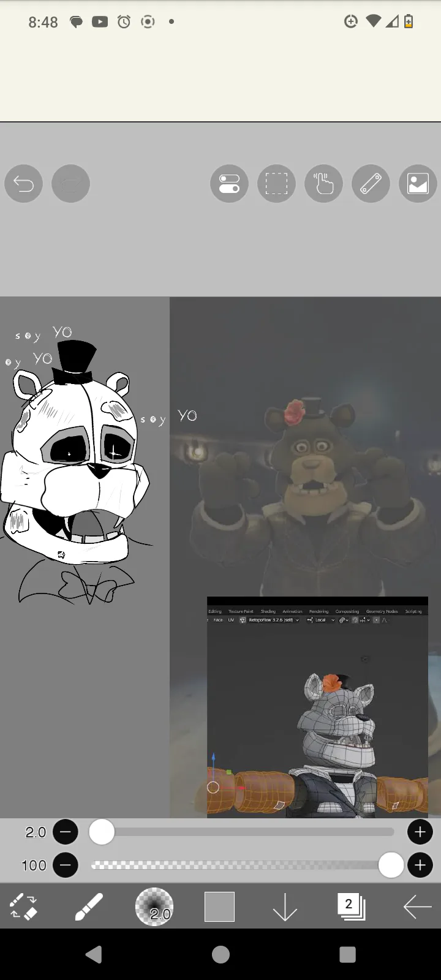Open the material image tool
Image resolution: width=441 pixels, height=980 pixels.
418,183
